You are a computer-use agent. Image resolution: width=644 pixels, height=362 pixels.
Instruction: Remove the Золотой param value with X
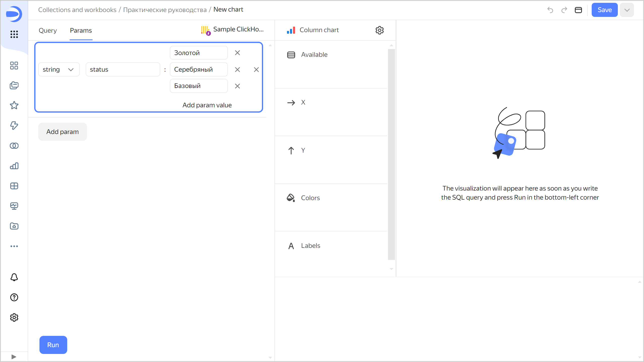click(x=237, y=53)
